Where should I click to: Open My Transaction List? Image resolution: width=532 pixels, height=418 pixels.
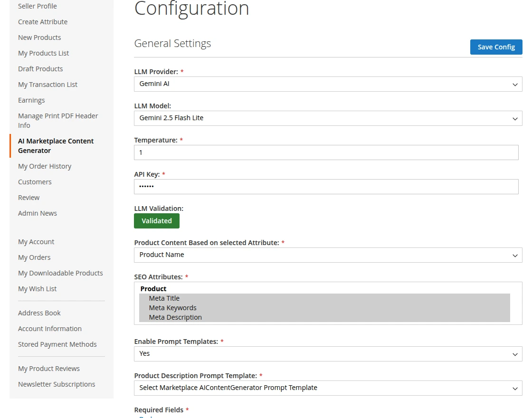pos(47,85)
